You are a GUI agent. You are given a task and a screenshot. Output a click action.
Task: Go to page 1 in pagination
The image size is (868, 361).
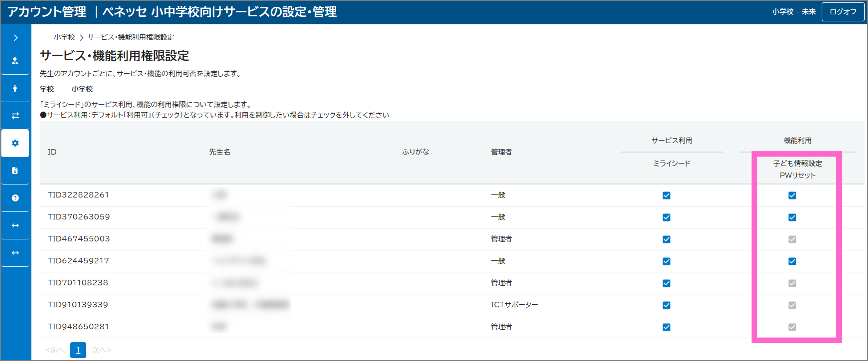(x=78, y=350)
